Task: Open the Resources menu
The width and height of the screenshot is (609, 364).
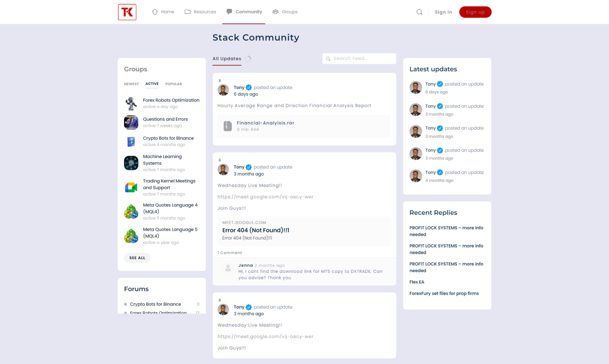Action: [201, 12]
